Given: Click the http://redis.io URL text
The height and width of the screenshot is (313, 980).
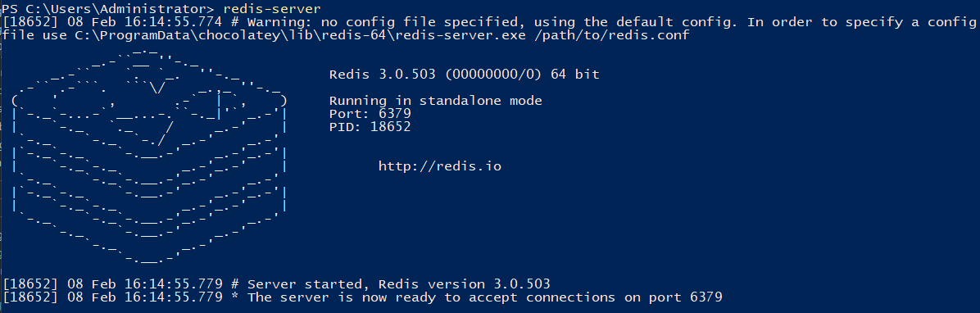Looking at the screenshot, I should click(x=440, y=166).
